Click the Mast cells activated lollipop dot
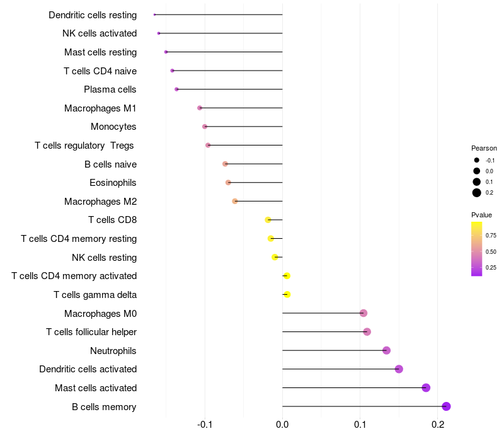 [x=426, y=387]
